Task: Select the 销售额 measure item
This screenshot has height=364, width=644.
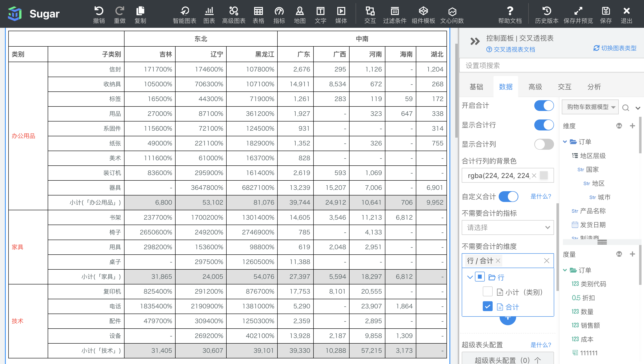Action: (x=586, y=325)
